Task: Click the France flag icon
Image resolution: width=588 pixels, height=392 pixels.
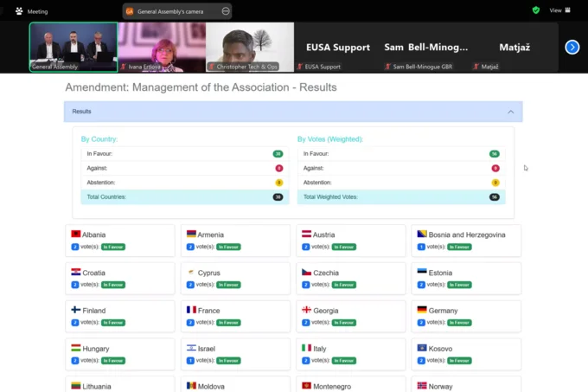Action: pos(191,310)
